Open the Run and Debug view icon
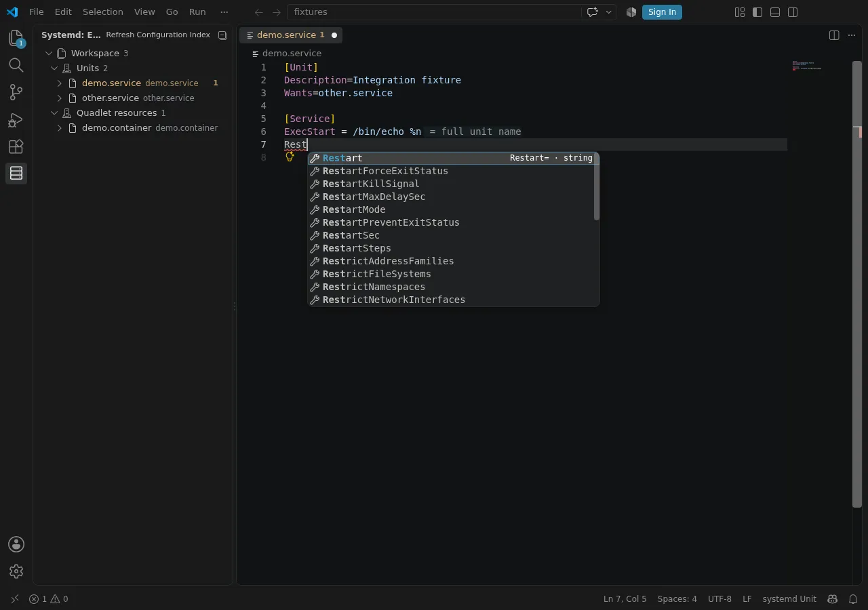Viewport: 868px width, 610px height. (x=16, y=120)
